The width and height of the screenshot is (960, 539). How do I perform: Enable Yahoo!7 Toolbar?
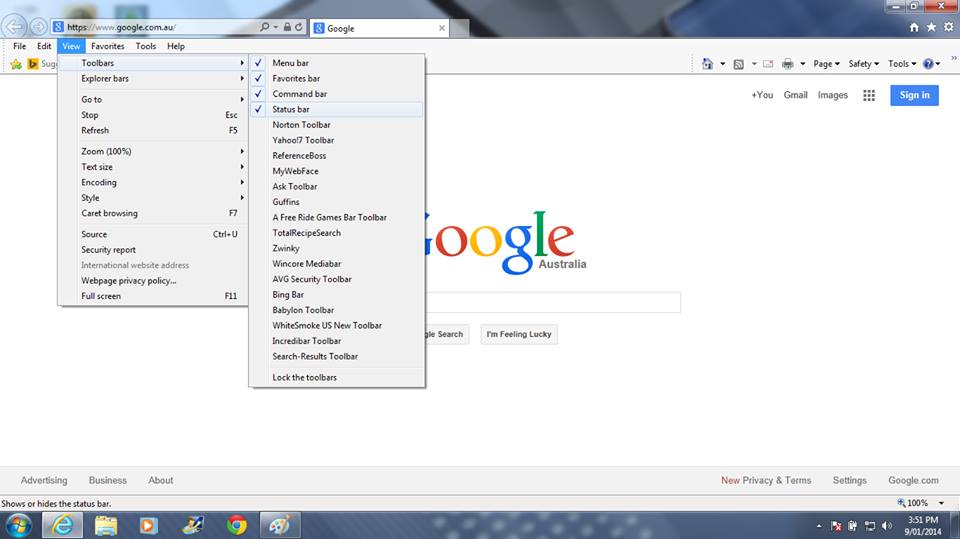coord(336,140)
